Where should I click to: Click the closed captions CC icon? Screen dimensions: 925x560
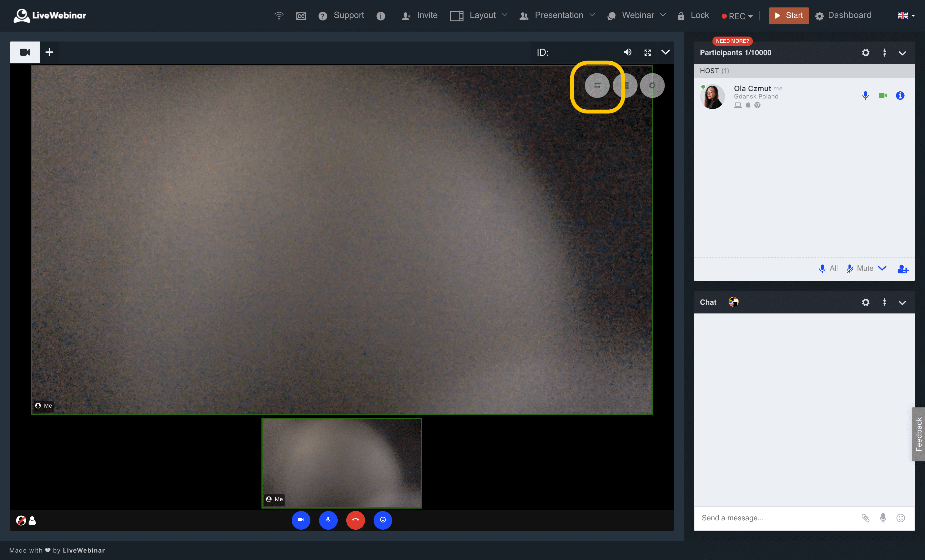301,16
